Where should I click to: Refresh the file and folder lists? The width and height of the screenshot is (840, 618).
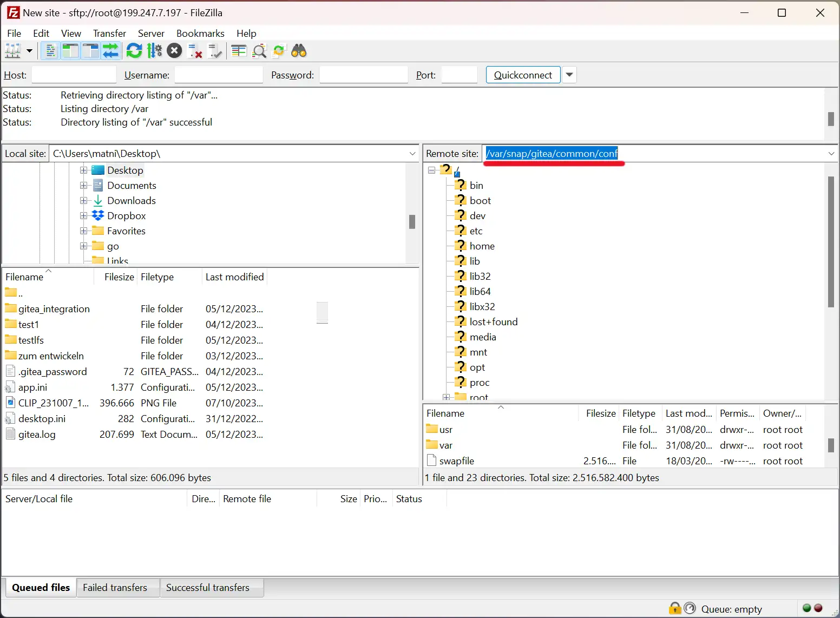134,51
